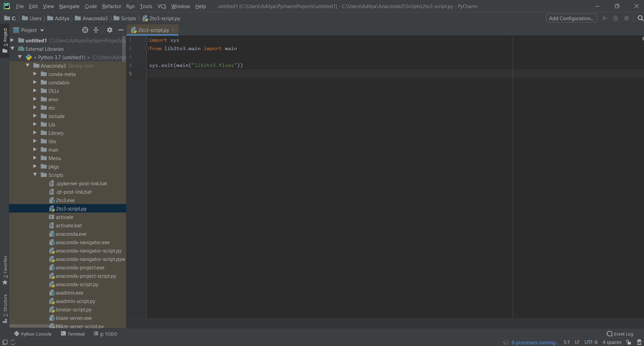Select 2to3.exe in the project tree
This screenshot has height=346, width=644.
(65, 200)
